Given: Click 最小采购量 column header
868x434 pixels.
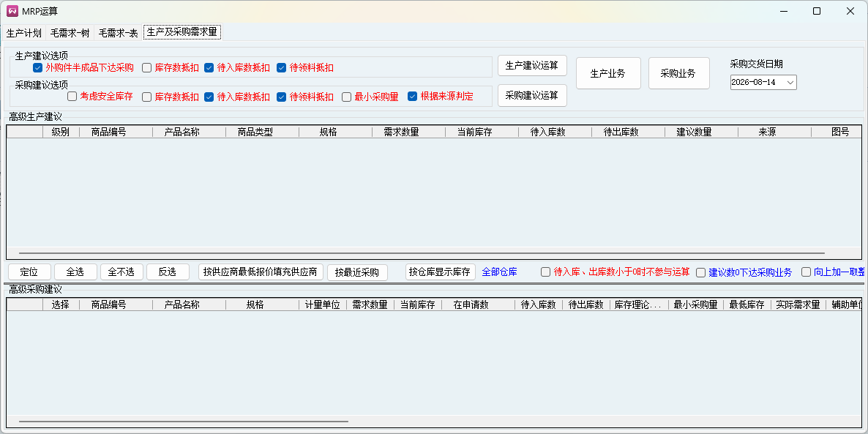Looking at the screenshot, I should (695, 304).
